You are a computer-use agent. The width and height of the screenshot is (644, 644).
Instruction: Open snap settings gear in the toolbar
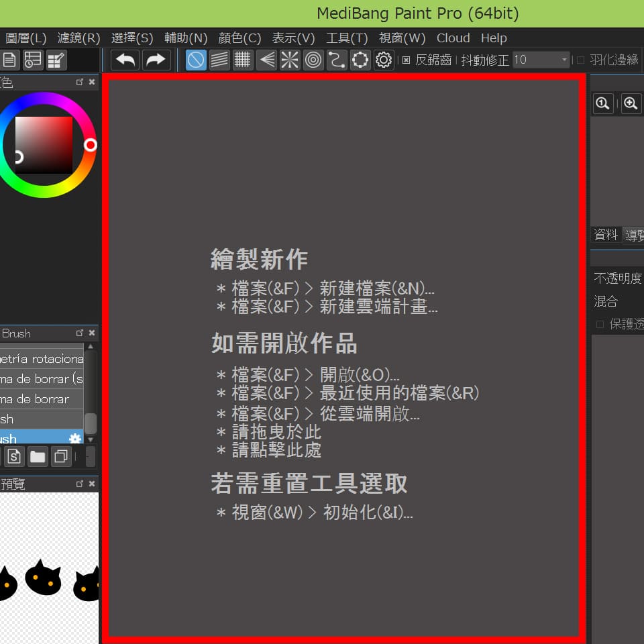(384, 60)
